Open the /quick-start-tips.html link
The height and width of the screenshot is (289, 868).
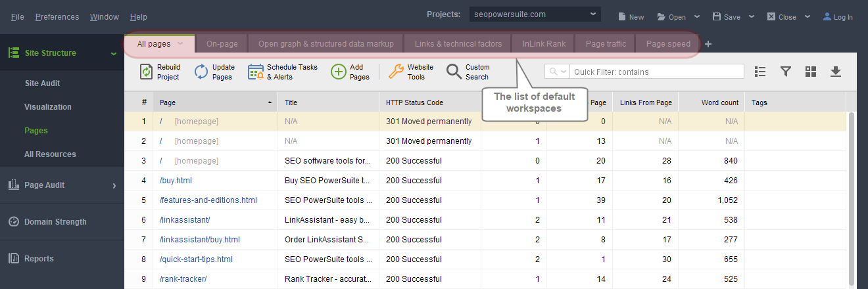coord(196,259)
